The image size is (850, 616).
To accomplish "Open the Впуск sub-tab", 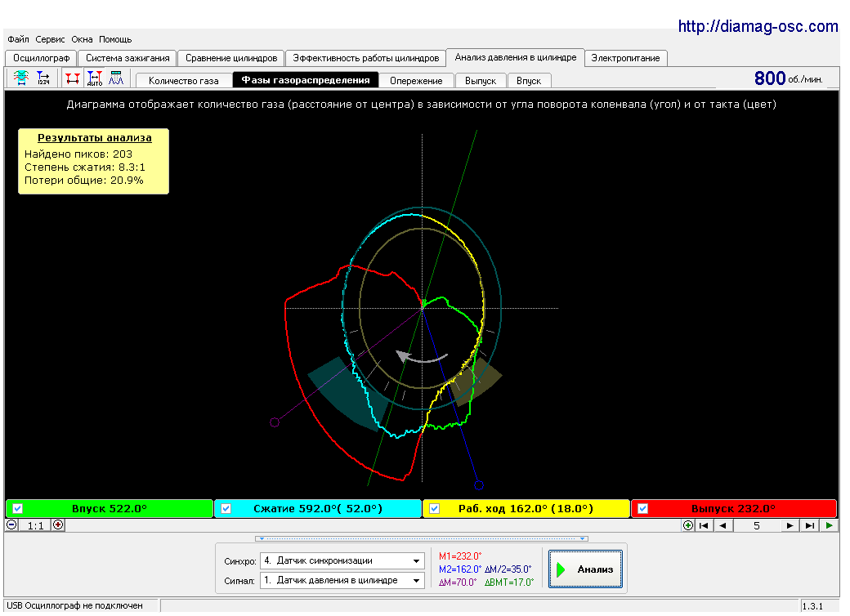I will (x=529, y=81).
